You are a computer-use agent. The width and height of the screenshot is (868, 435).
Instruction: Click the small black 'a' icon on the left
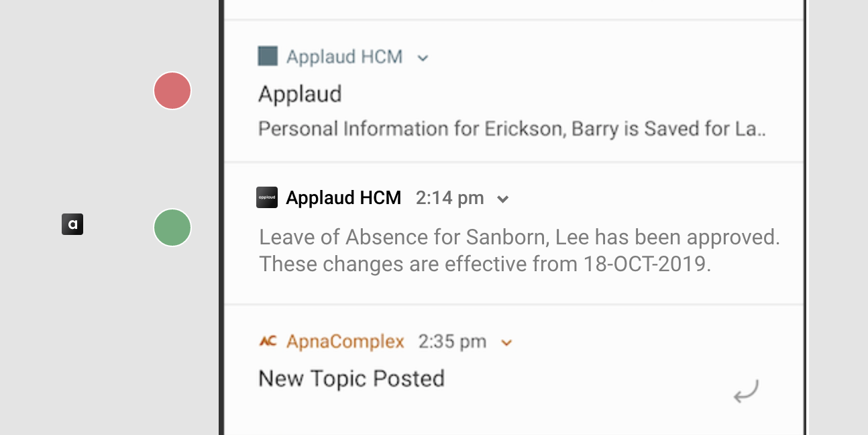click(72, 224)
